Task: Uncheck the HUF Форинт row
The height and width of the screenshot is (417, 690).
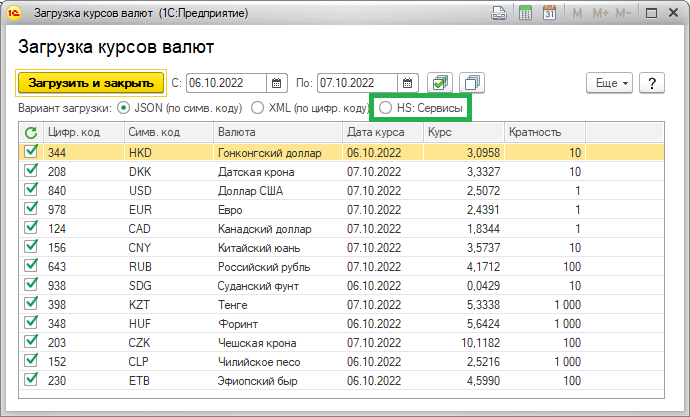Action: pyautogui.click(x=31, y=322)
